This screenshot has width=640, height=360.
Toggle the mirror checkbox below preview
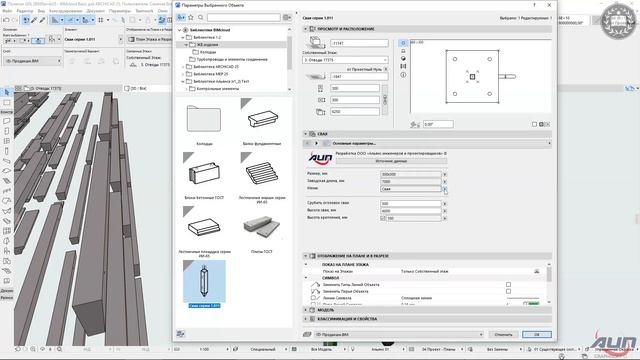[534, 124]
